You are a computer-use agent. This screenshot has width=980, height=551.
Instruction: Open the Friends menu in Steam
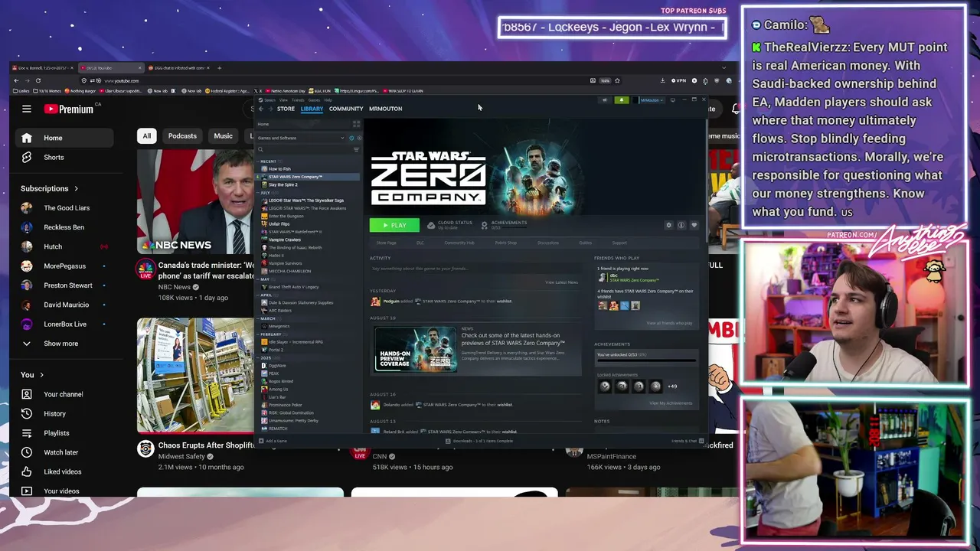[298, 100]
